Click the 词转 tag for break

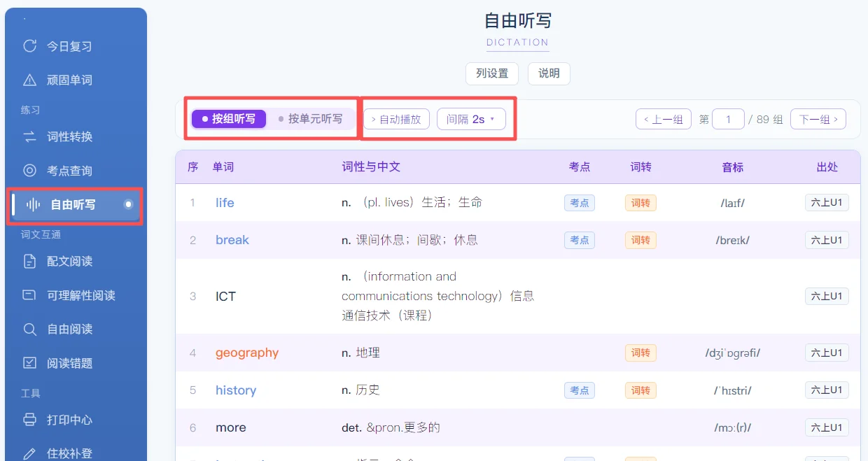point(640,240)
